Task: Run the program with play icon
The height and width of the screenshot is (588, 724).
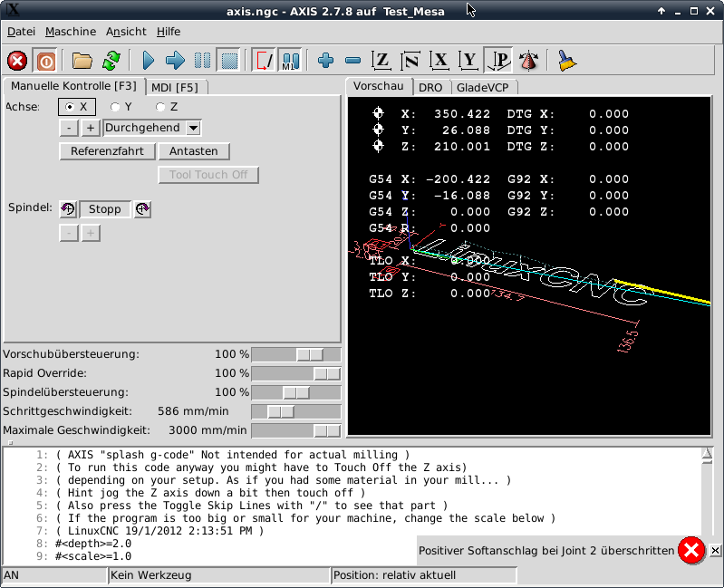Action: tap(149, 61)
